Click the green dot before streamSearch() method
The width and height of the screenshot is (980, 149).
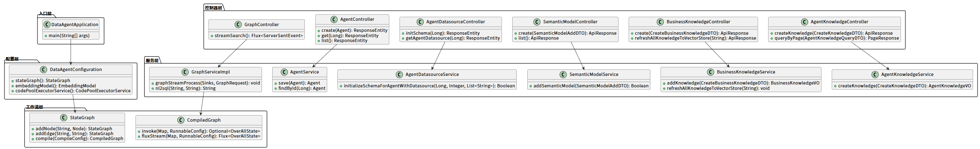(x=212, y=36)
